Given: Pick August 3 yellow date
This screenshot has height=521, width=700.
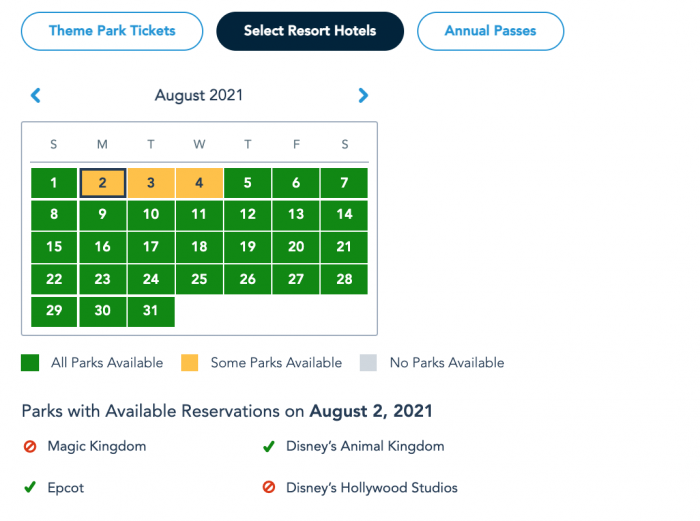Looking at the screenshot, I should [151, 183].
